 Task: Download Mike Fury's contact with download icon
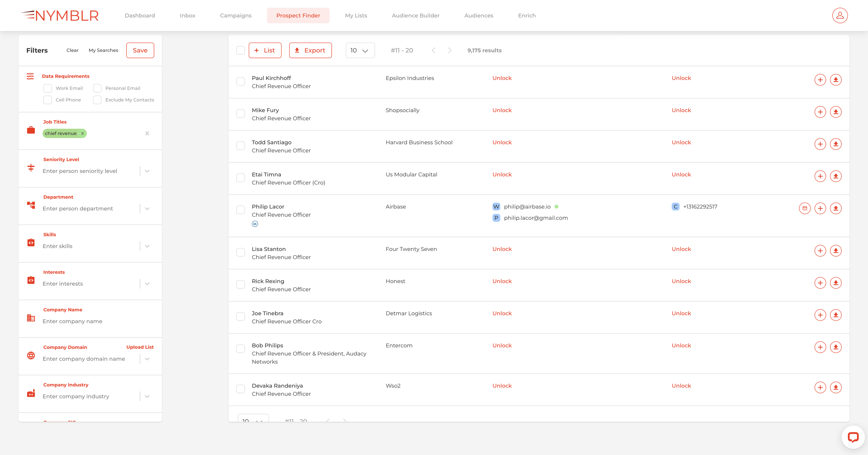click(835, 112)
